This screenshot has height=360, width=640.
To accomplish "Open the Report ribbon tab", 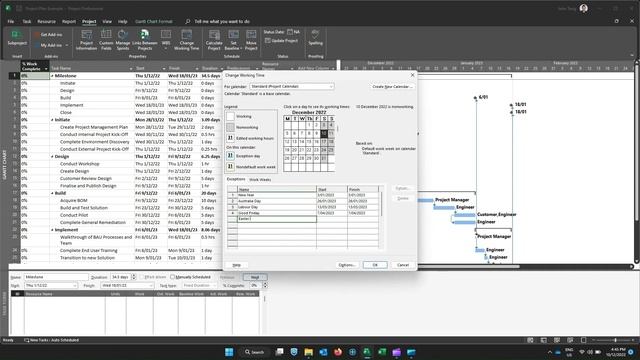I will coord(69,21).
